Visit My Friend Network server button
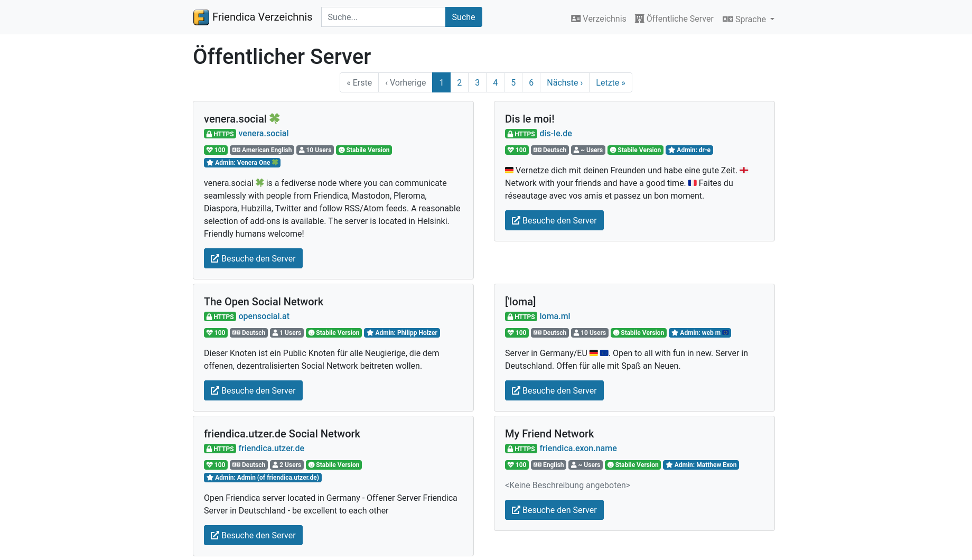This screenshot has width=972, height=560. tap(554, 510)
